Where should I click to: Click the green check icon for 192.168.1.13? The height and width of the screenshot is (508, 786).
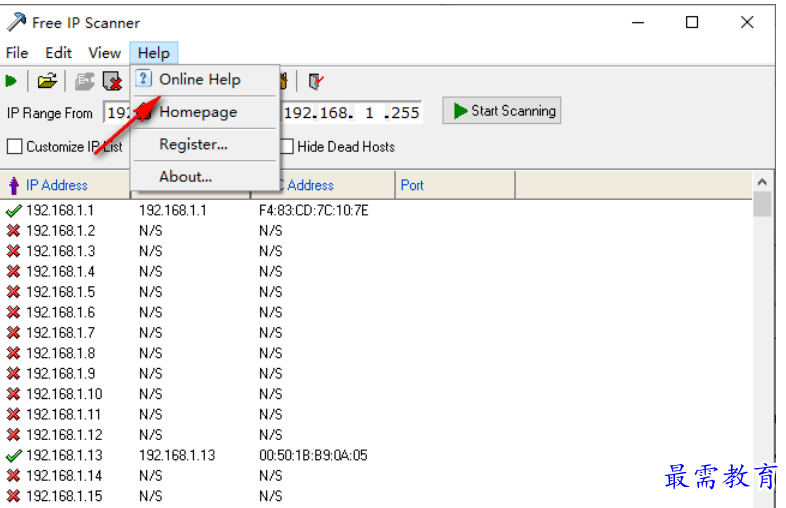point(14,455)
